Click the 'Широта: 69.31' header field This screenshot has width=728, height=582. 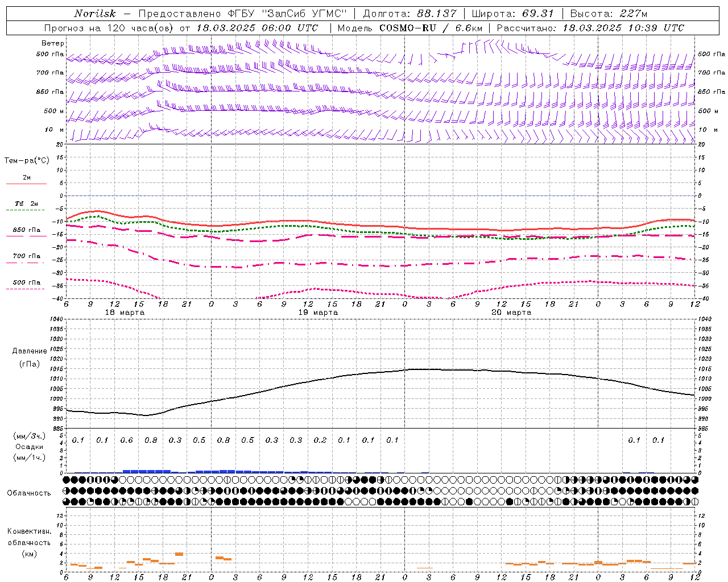(x=512, y=14)
